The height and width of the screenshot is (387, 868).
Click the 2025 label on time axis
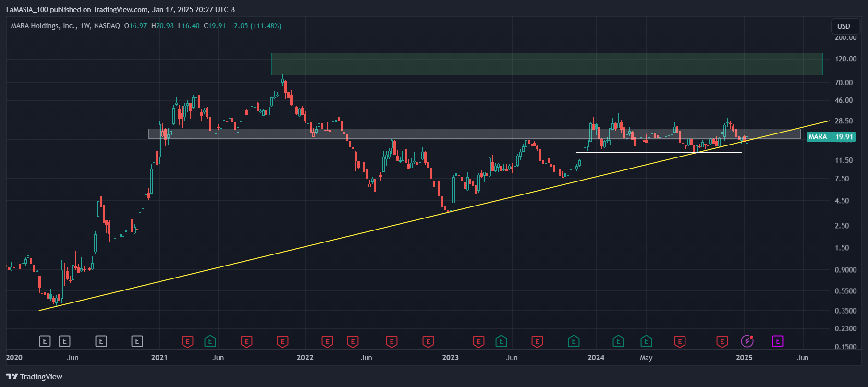pos(744,357)
